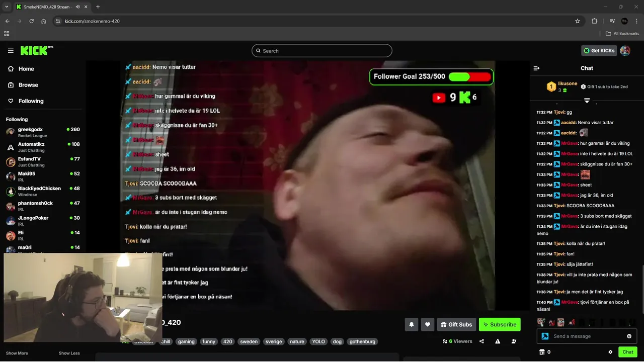644x362 pixels.
Task: Click the KICK logo
Action: (37, 50)
